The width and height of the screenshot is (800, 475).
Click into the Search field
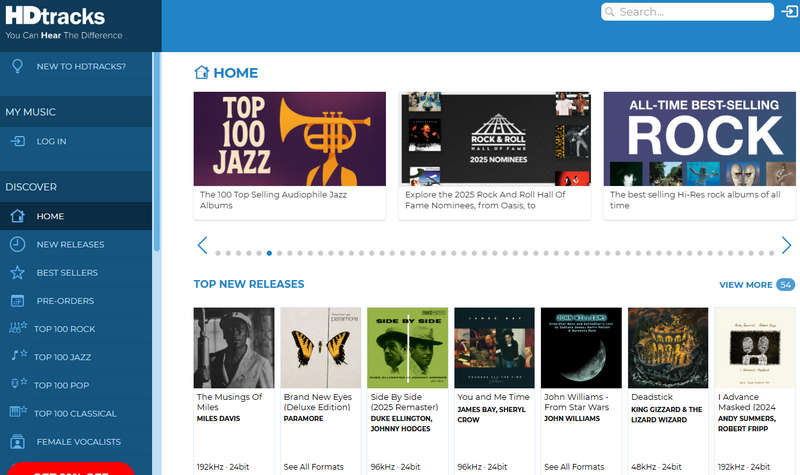687,12
